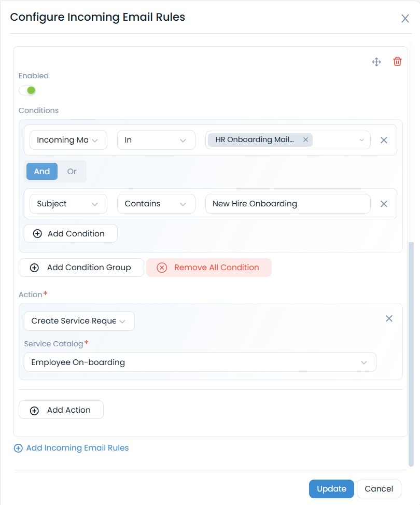Remove the HR Onboarding Mail tag
420x505 pixels.
pyautogui.click(x=305, y=140)
